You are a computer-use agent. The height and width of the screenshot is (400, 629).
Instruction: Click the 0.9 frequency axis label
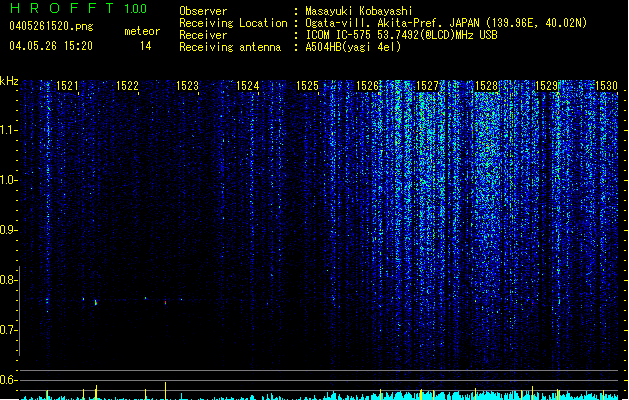click(x=8, y=230)
